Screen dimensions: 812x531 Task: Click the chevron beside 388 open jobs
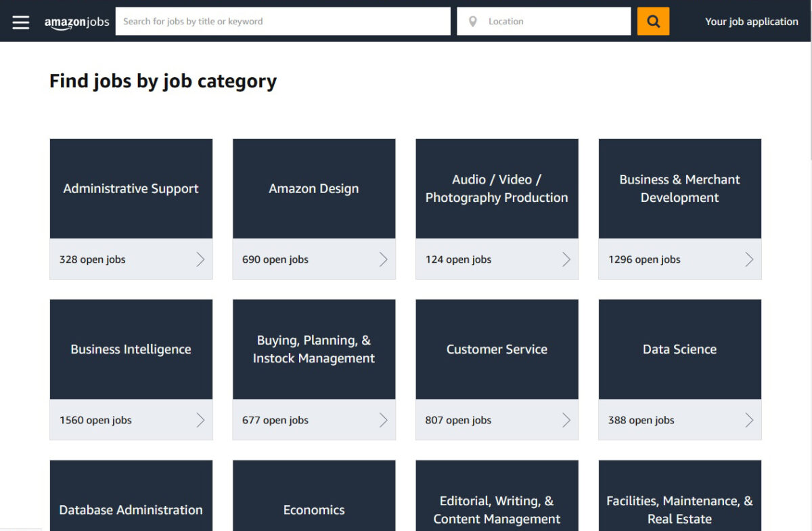click(x=749, y=420)
